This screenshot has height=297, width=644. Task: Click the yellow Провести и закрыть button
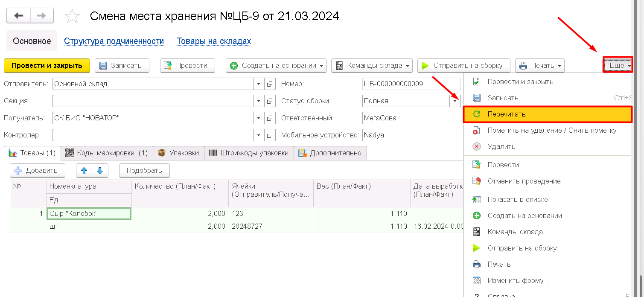coord(47,66)
